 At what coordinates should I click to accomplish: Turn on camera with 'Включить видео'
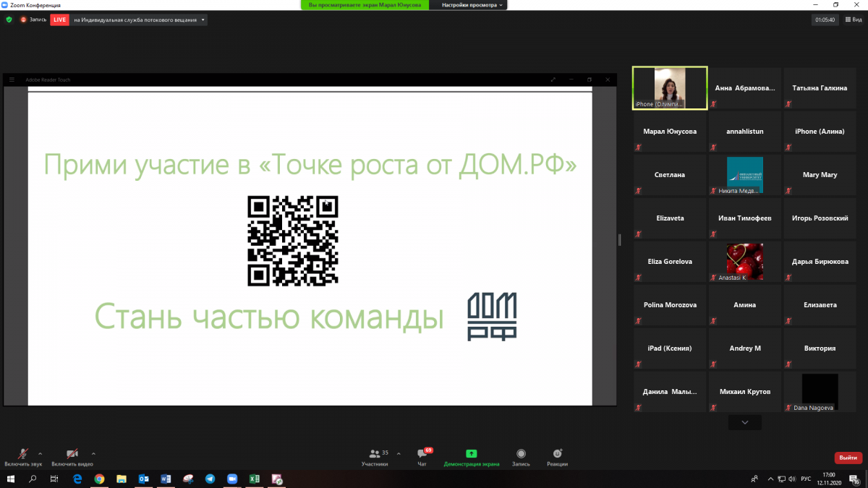tap(72, 457)
